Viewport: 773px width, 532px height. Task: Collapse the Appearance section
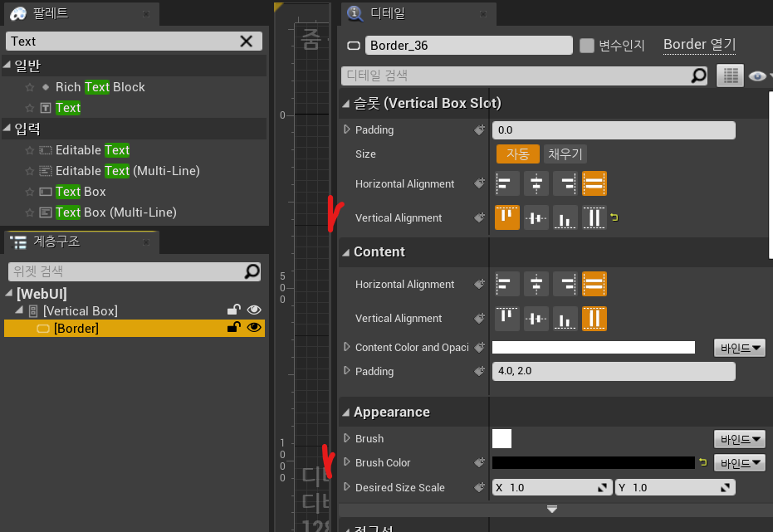[x=345, y=412]
